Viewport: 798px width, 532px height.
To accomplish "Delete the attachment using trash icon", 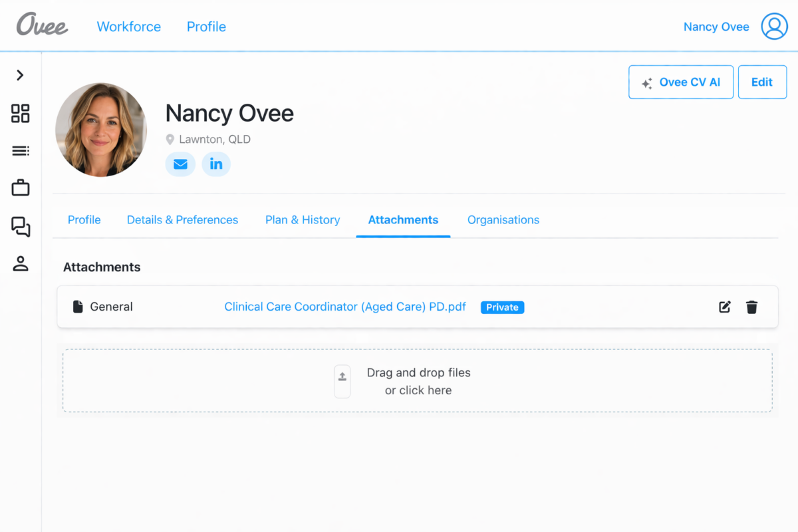I will pyautogui.click(x=751, y=307).
